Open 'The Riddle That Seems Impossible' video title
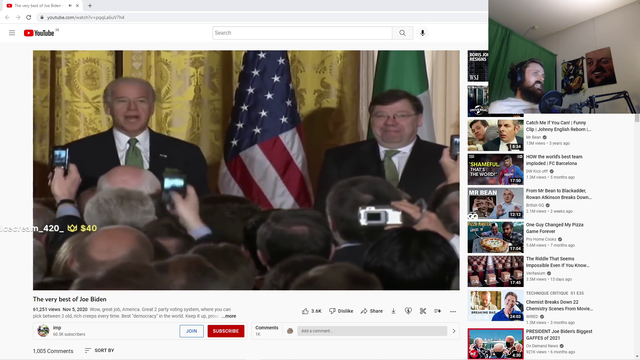The image size is (640, 360). tap(558, 262)
